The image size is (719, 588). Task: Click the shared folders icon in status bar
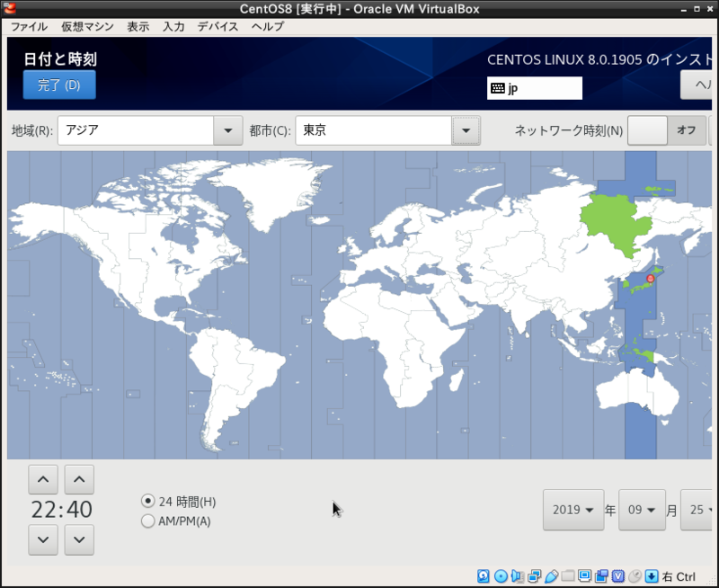point(568,575)
